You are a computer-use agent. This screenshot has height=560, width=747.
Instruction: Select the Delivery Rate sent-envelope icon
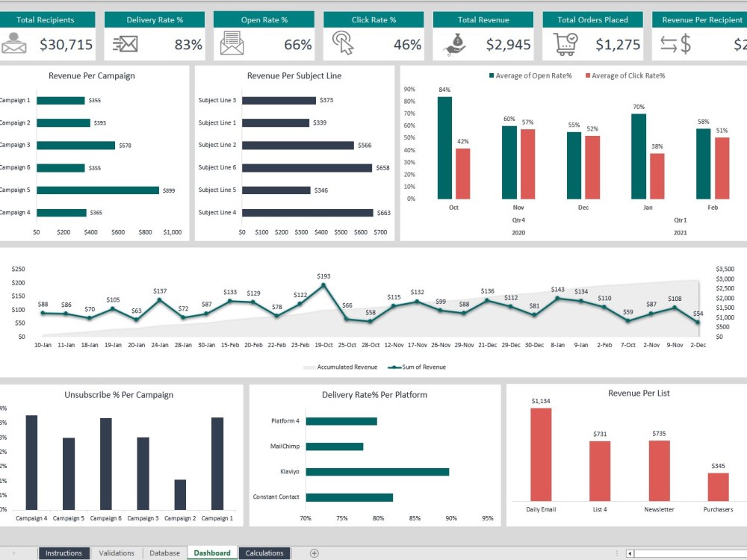tap(125, 43)
